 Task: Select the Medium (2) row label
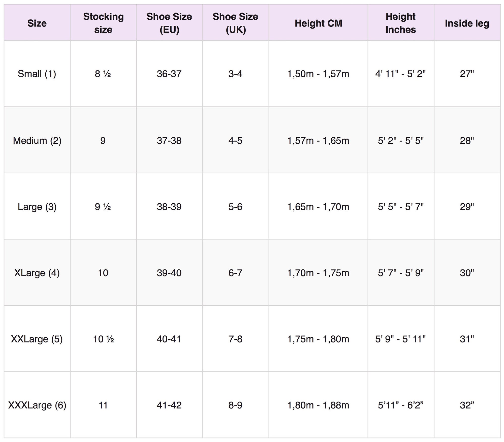pyautogui.click(x=37, y=140)
